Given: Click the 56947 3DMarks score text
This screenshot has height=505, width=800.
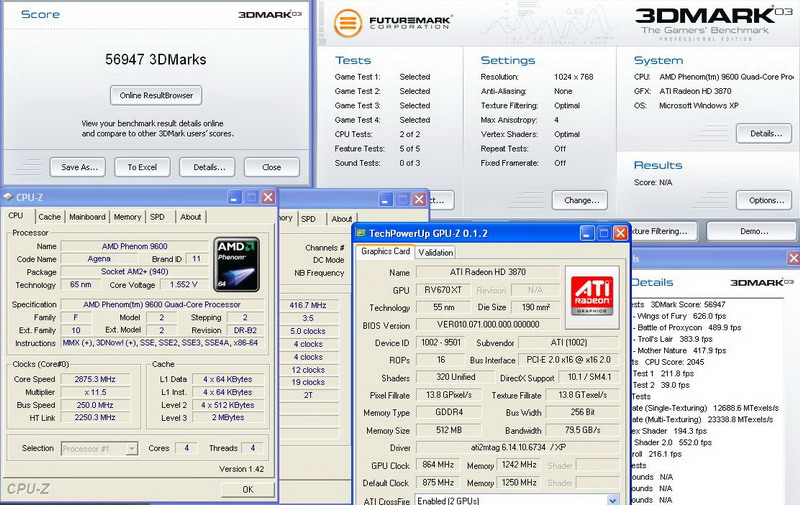Looking at the screenshot, I should pos(156,60).
